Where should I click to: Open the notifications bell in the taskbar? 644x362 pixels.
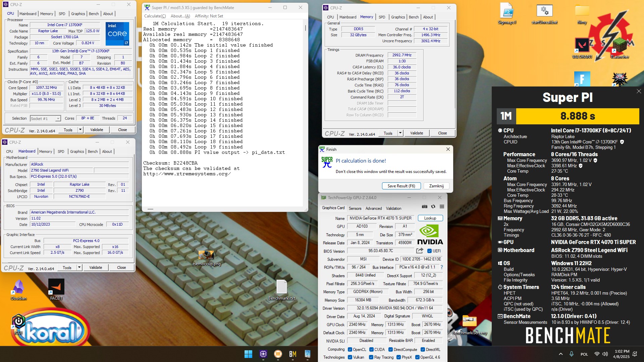point(635,354)
